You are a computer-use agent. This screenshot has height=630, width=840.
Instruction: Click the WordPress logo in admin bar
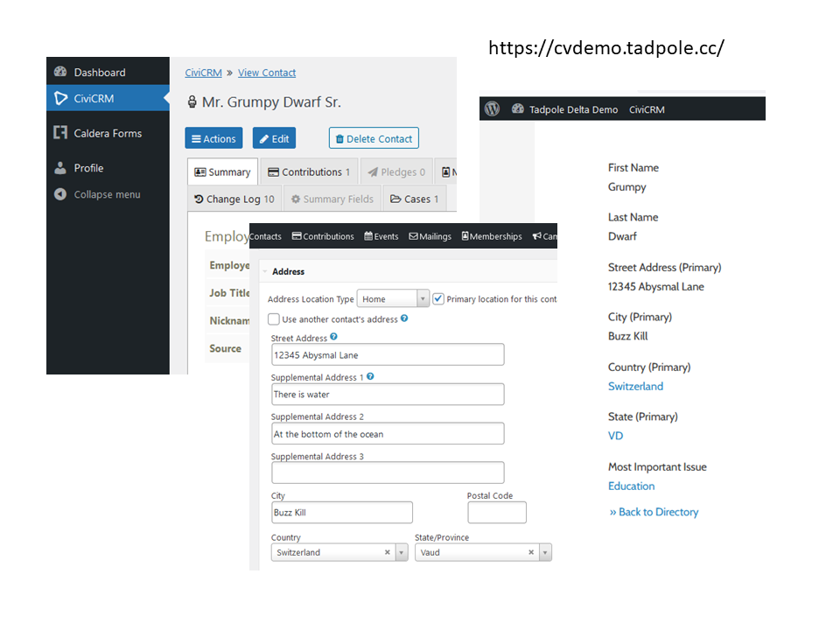pos(493,109)
